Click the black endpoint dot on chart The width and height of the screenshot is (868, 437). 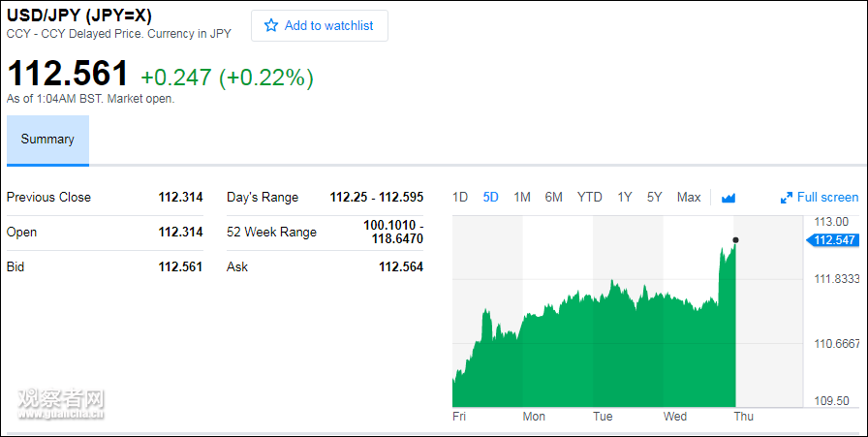click(x=736, y=239)
